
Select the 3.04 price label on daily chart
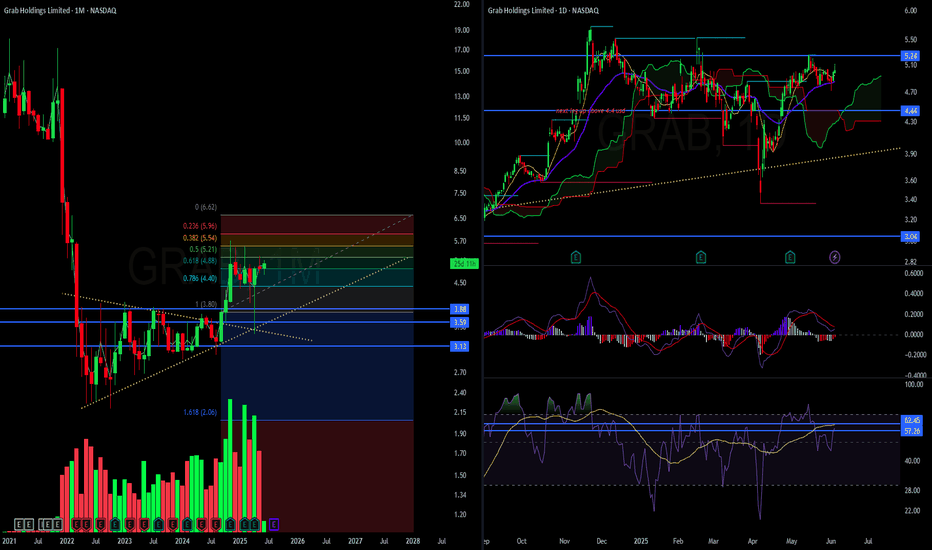click(x=910, y=237)
